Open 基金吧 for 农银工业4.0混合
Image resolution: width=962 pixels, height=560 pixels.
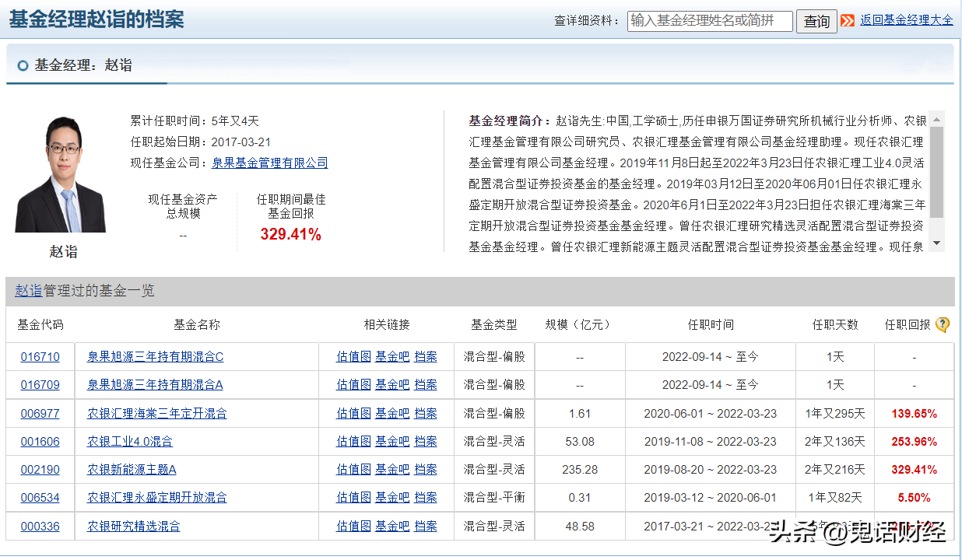(392, 442)
